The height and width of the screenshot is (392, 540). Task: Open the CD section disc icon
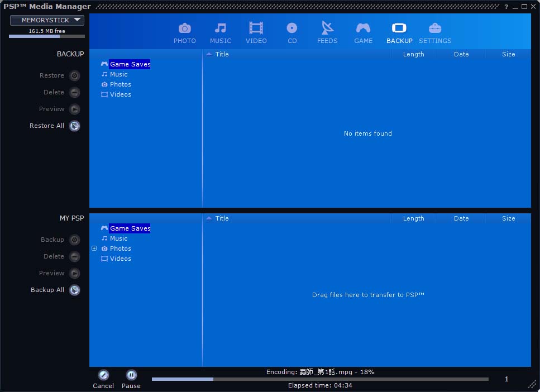[291, 28]
